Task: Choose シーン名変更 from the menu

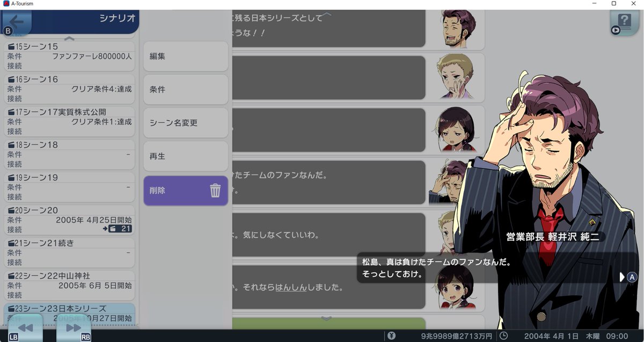Action: pos(186,122)
